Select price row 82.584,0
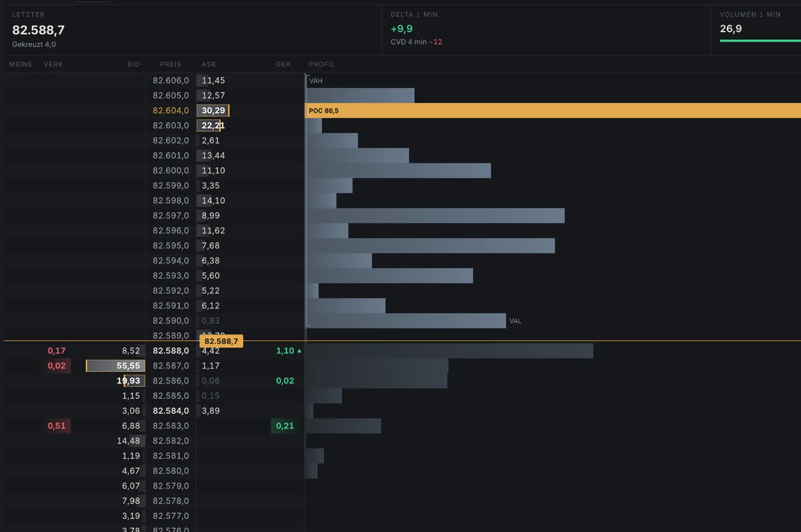The image size is (801, 532). [171, 411]
